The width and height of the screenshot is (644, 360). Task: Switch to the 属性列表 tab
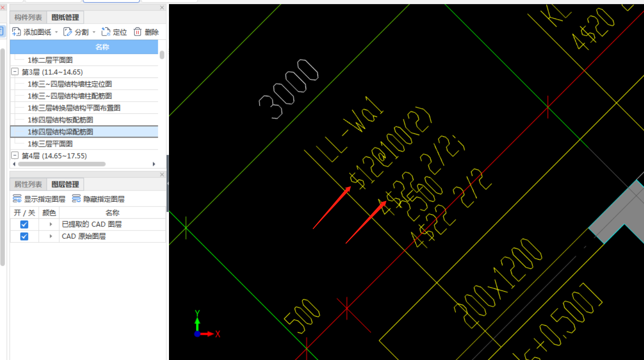[x=28, y=184]
